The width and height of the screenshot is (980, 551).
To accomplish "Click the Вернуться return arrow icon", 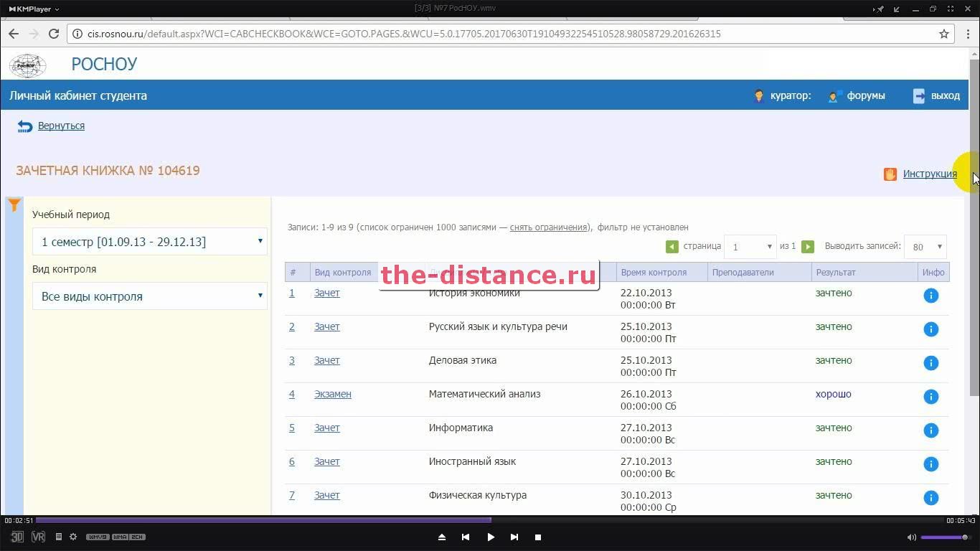I will 25,126.
